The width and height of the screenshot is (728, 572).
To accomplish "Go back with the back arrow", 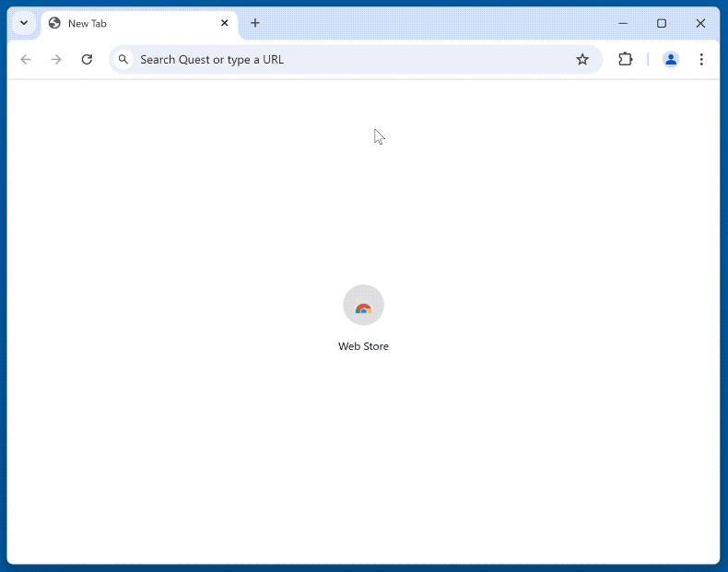I will (26, 59).
